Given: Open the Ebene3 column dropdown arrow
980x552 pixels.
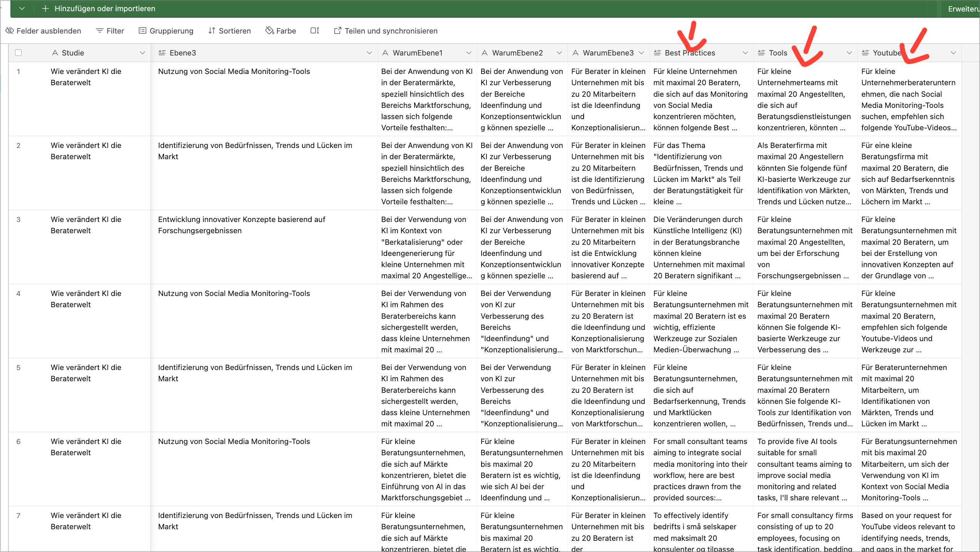Looking at the screenshot, I should [369, 53].
